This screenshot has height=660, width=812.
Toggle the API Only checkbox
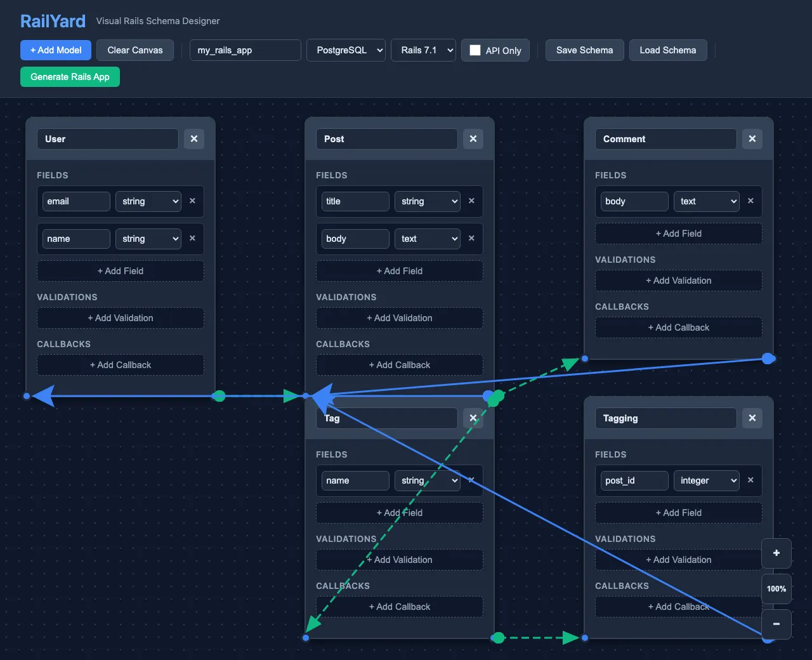pos(475,50)
